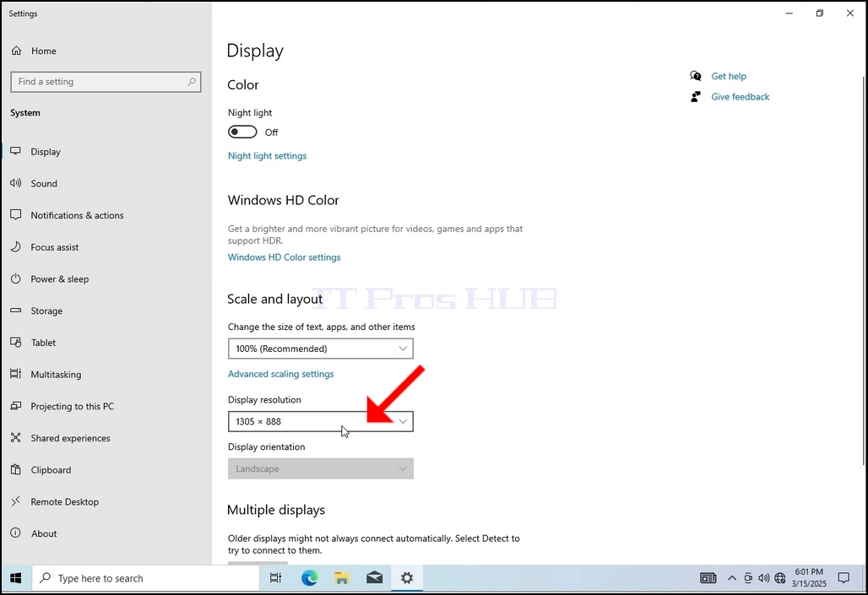868x595 pixels.
Task: Open Advanced scaling settings link
Action: [x=280, y=374]
